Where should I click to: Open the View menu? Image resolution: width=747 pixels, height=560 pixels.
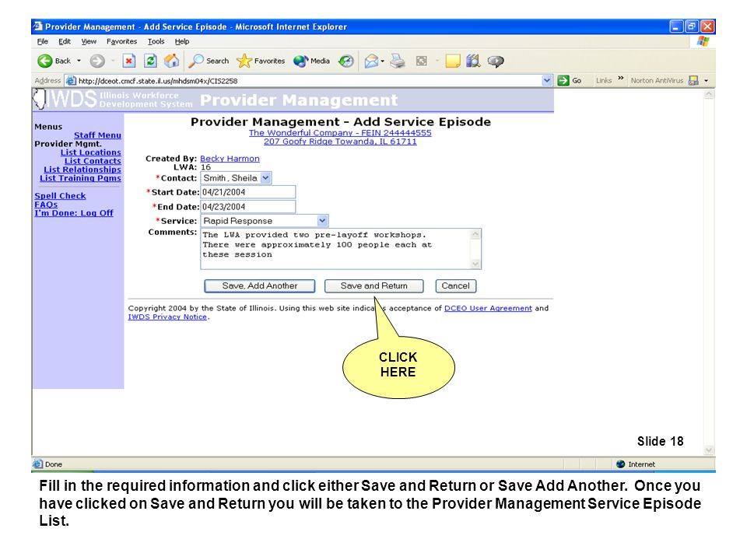click(89, 41)
